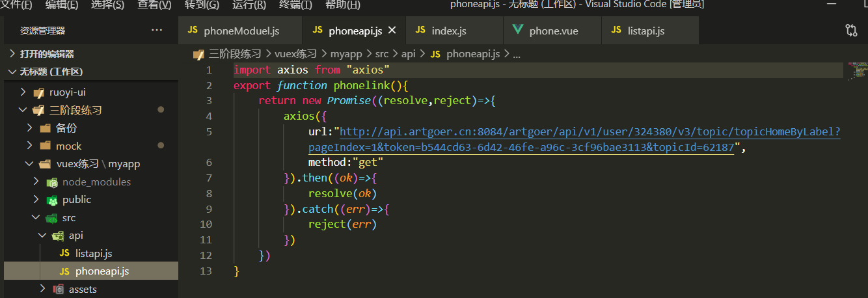
Task: Switch to the phone.vue tab
Action: pos(552,31)
